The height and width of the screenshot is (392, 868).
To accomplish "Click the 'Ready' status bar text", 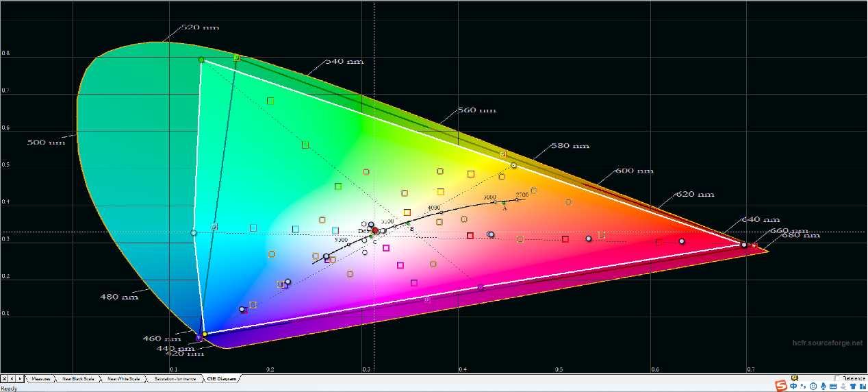I will pos(9,388).
